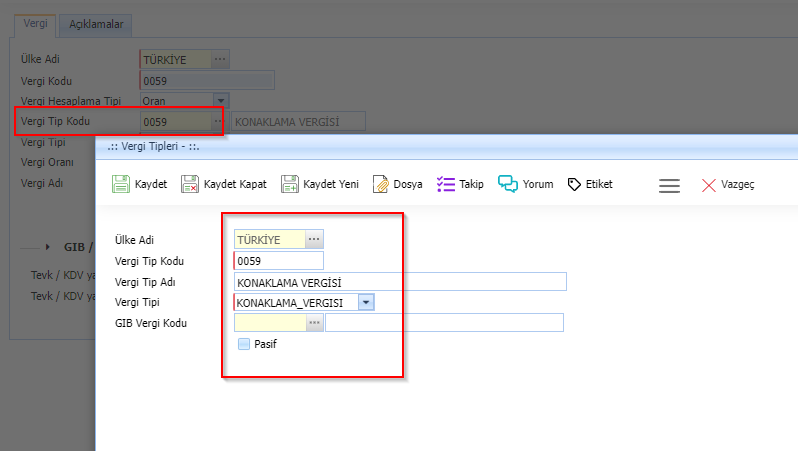Click the GIB Vergi Kodu description field
The height and width of the screenshot is (451, 798).
pyautogui.click(x=444, y=323)
